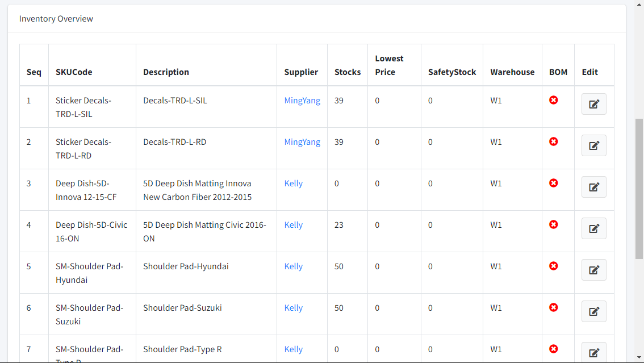Screen dimensions: 644x363
Task: Select SKU code 'Sticker Decals-TRD-L-RD'
Action: pyautogui.click(x=83, y=149)
